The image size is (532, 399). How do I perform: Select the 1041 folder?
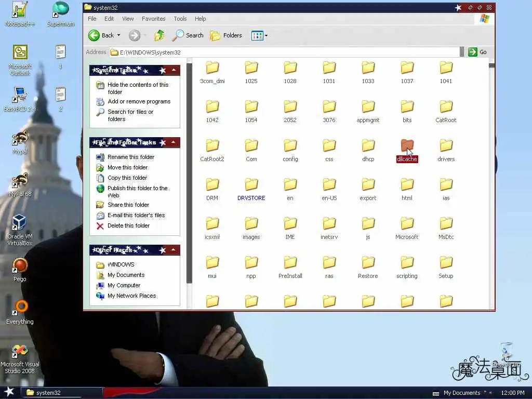coord(446,72)
